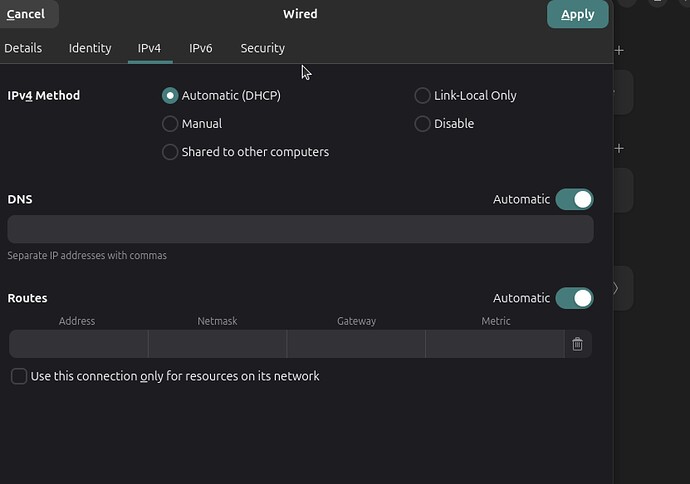690x484 pixels.
Task: Toggle automatic DNS switch
Action: click(x=574, y=199)
